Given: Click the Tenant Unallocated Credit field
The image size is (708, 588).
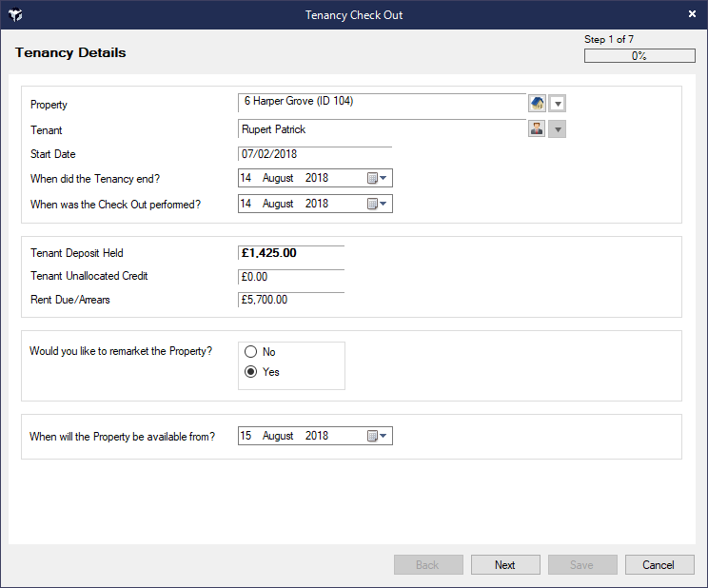Looking at the screenshot, I should click(290, 277).
